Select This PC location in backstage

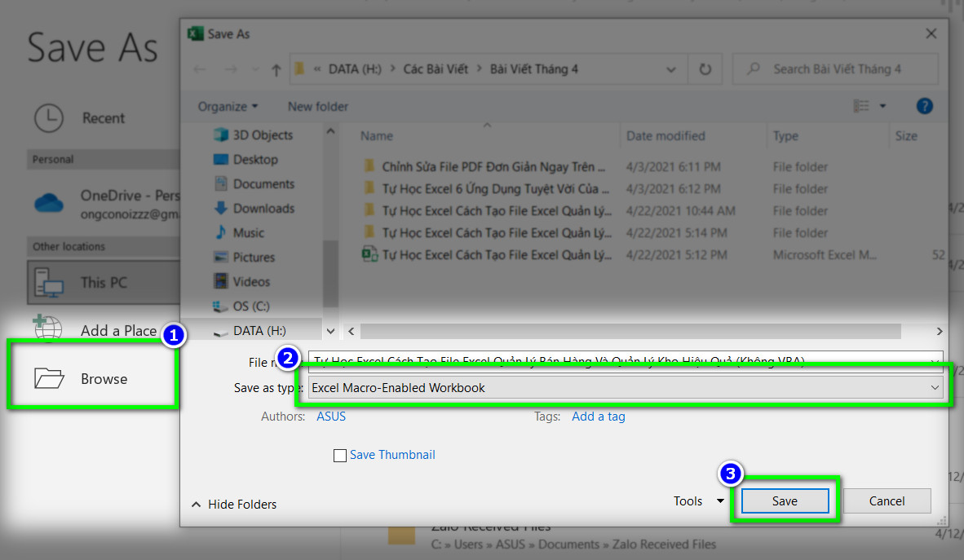point(104,282)
